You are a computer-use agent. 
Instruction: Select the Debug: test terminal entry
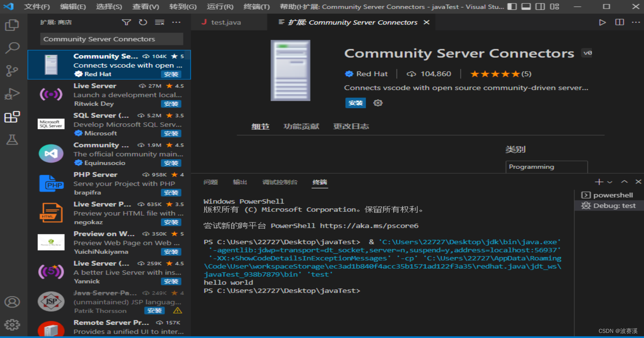point(609,206)
